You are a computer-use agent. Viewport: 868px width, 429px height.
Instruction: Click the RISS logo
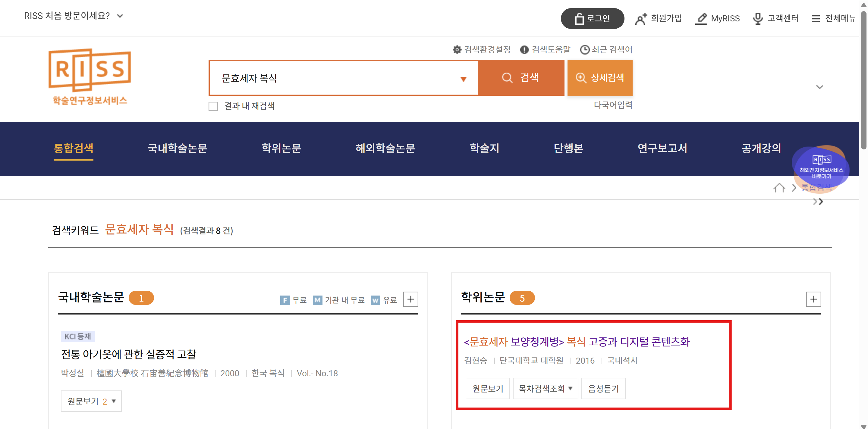click(90, 77)
